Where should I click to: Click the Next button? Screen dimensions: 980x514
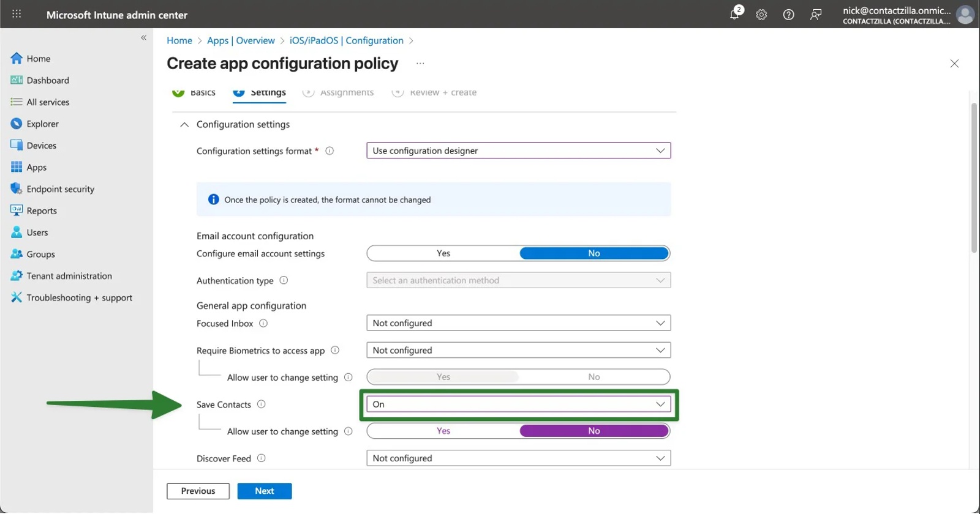[265, 491]
